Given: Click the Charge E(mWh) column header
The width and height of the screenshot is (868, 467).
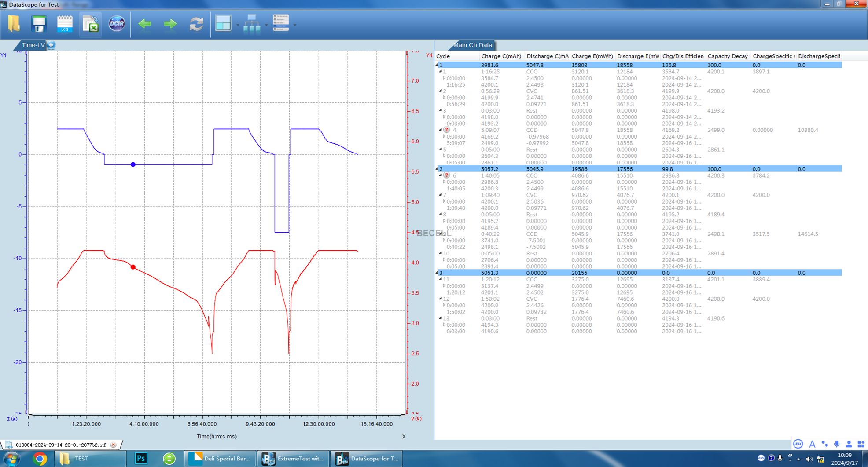Looking at the screenshot, I should (x=592, y=56).
